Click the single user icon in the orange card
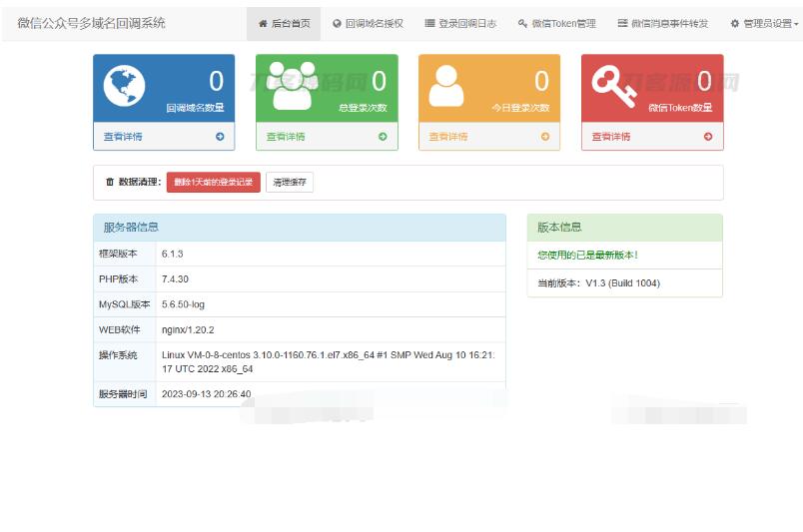Screen dimensions: 803x532 [445, 87]
